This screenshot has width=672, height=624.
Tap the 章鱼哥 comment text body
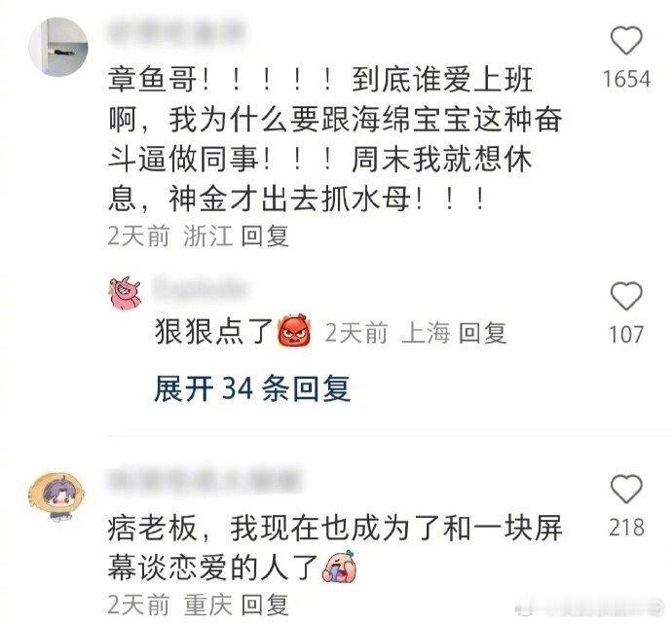(x=335, y=139)
